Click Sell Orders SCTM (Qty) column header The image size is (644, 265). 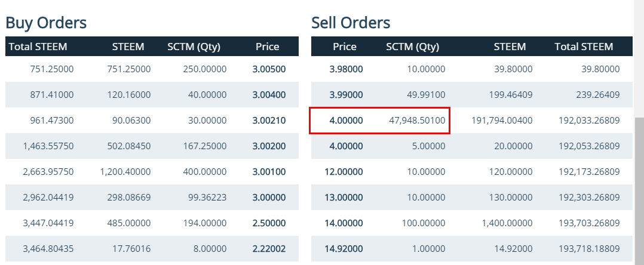[x=412, y=47]
